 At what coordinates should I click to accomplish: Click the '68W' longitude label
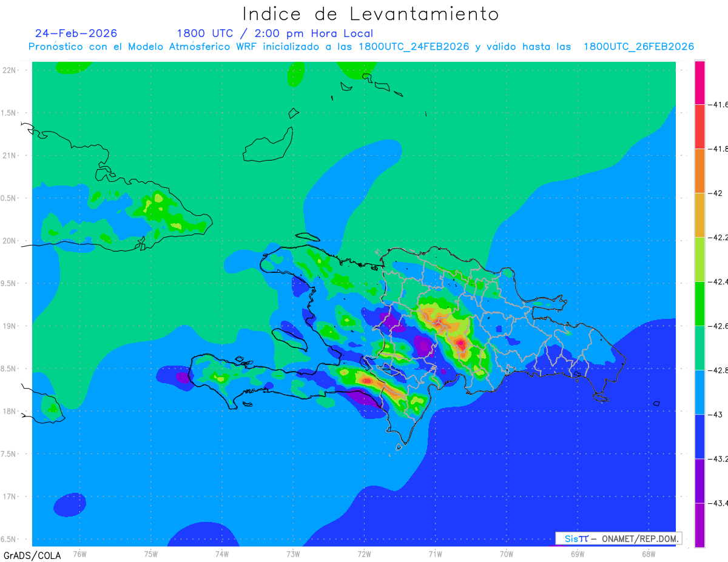[x=649, y=554]
